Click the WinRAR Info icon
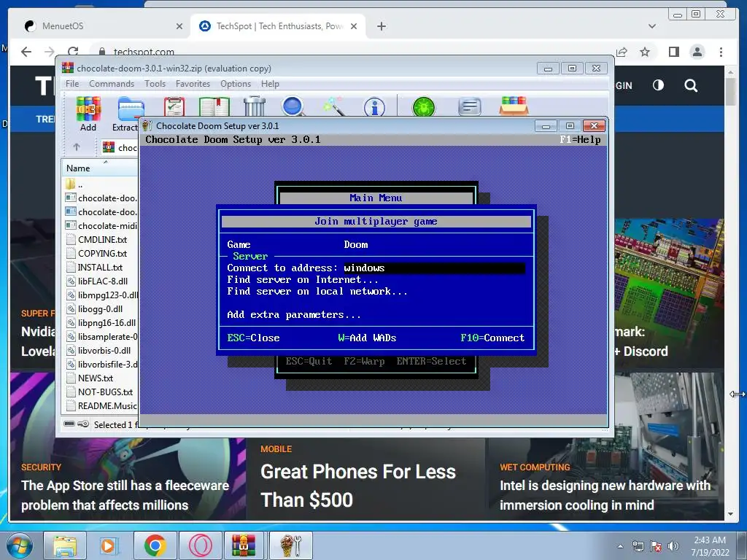 [374, 106]
